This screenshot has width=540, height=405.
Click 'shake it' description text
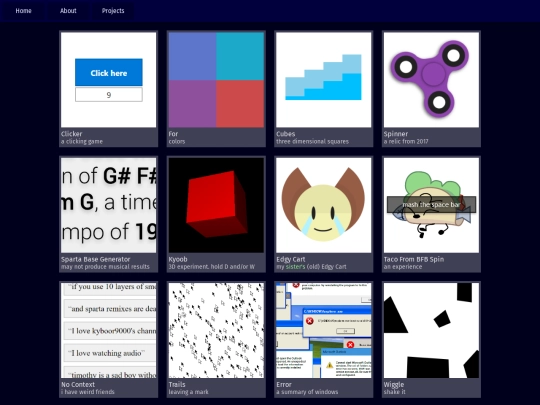point(395,392)
